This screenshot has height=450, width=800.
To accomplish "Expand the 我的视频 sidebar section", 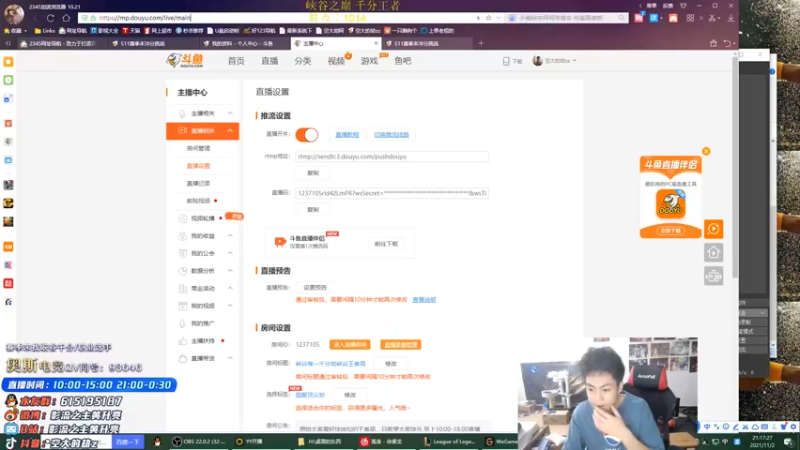I will click(x=230, y=306).
